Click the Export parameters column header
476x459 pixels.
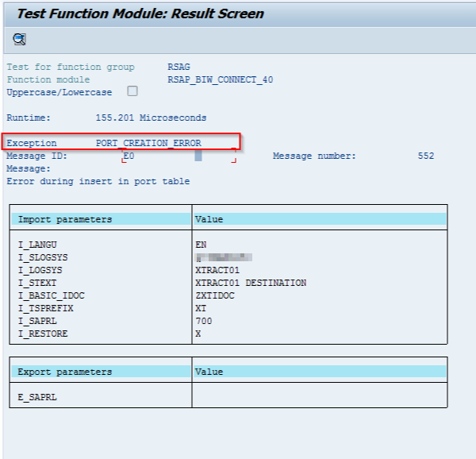(x=65, y=371)
